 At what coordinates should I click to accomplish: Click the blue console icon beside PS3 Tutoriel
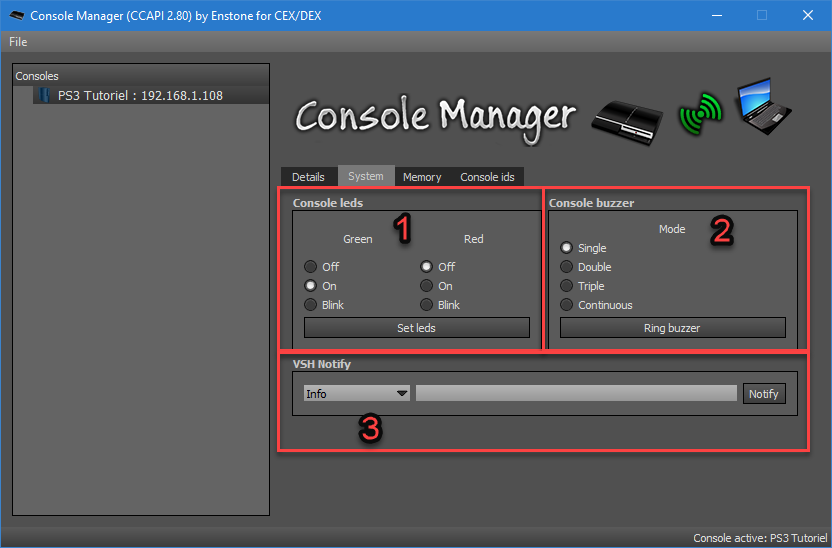(45, 95)
